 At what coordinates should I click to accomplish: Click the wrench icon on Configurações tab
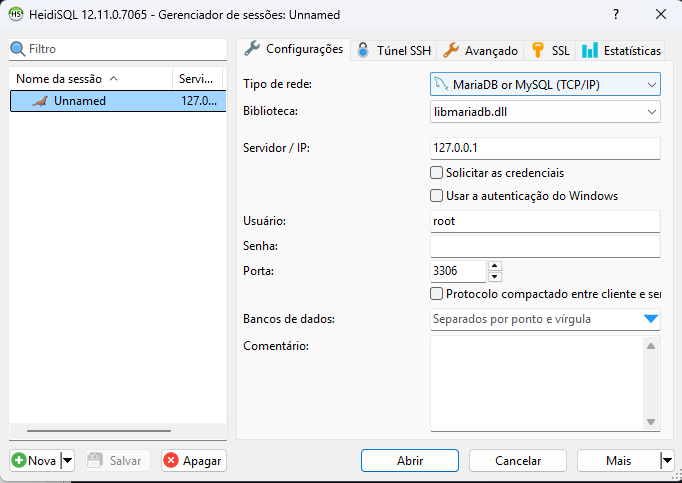(252, 48)
